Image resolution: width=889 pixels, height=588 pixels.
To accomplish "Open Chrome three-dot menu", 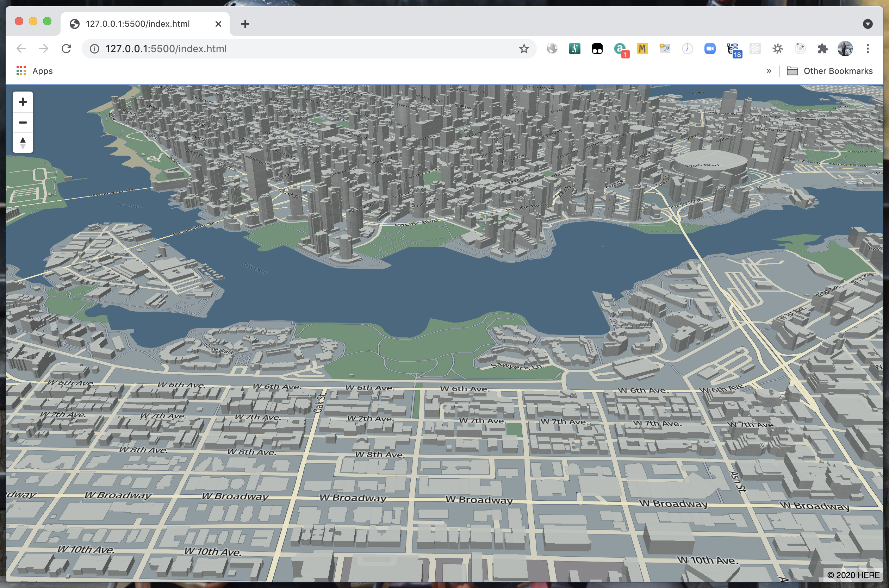I will click(x=868, y=49).
